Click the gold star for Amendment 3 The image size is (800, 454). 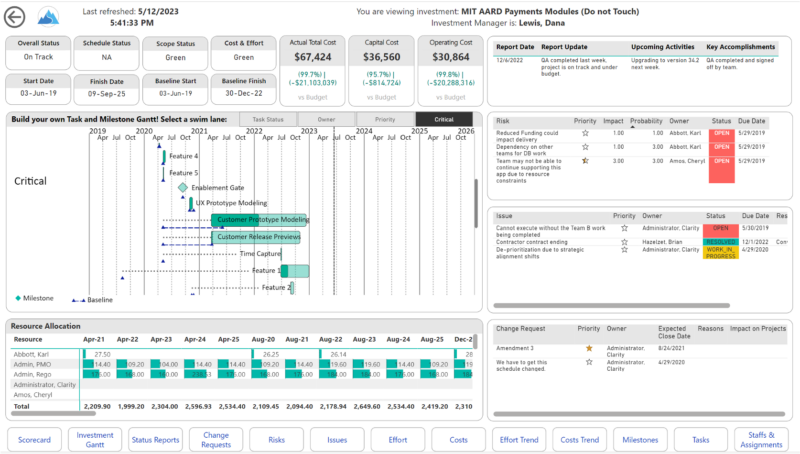(x=589, y=348)
